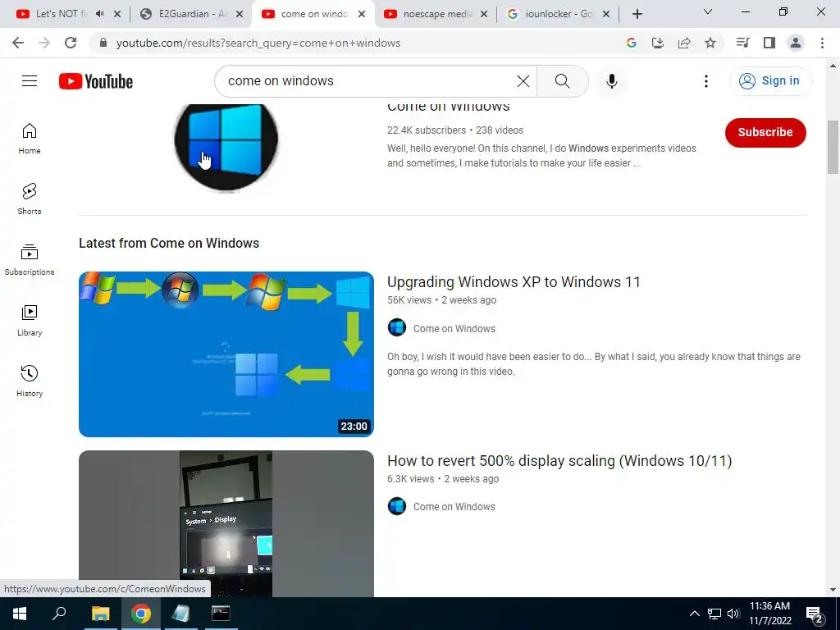Viewport: 840px width, 630px height.
Task: Subscribe to Come on Windows channel
Action: (x=765, y=132)
